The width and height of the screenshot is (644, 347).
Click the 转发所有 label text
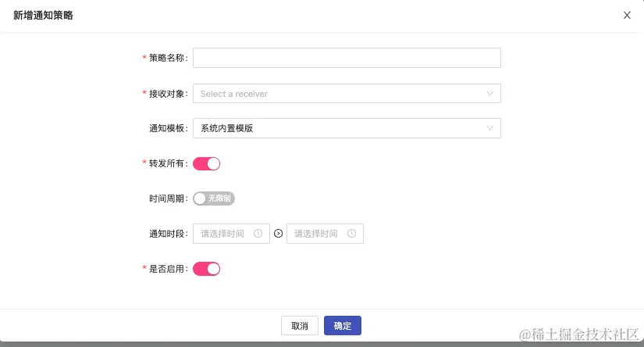pos(166,163)
